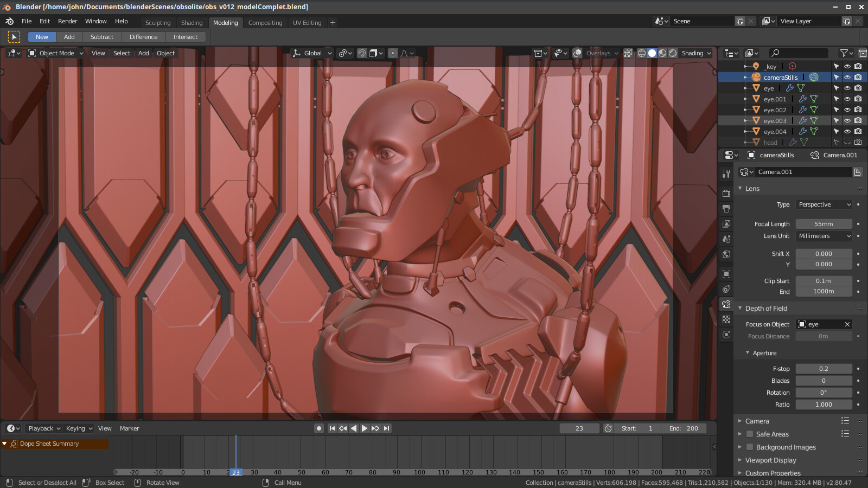Select the Intersect selection mode button
Viewport: 868px width, 488px height.
pyautogui.click(x=186, y=37)
